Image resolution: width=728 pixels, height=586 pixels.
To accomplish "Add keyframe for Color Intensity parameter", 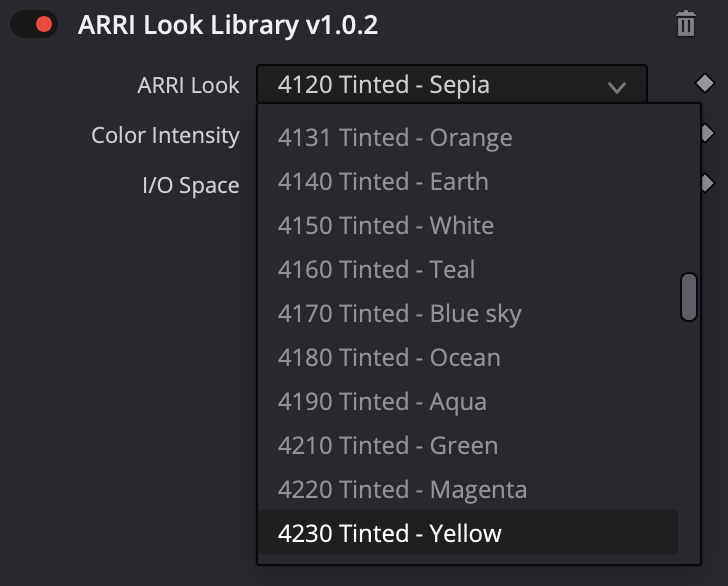I will pos(708,133).
